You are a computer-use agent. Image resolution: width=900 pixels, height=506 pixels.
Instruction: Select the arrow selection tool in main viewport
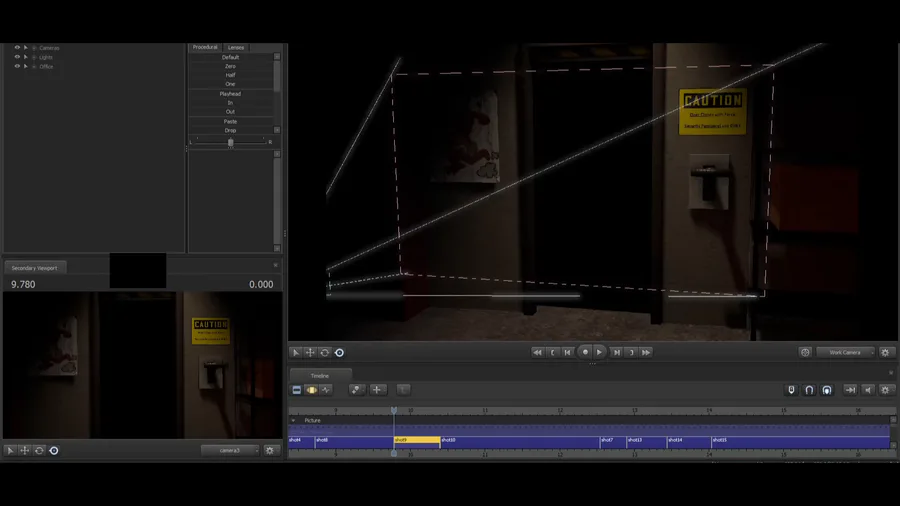pos(296,353)
